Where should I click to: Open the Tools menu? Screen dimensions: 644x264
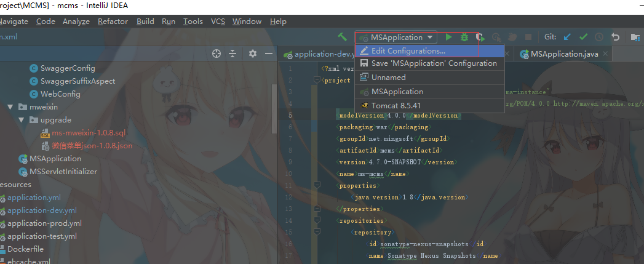[193, 22]
